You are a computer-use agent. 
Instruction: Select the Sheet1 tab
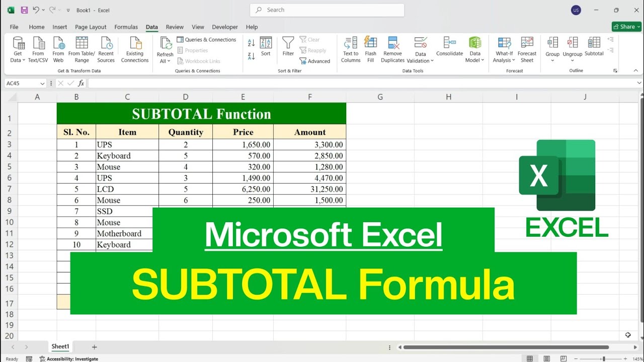(60, 346)
